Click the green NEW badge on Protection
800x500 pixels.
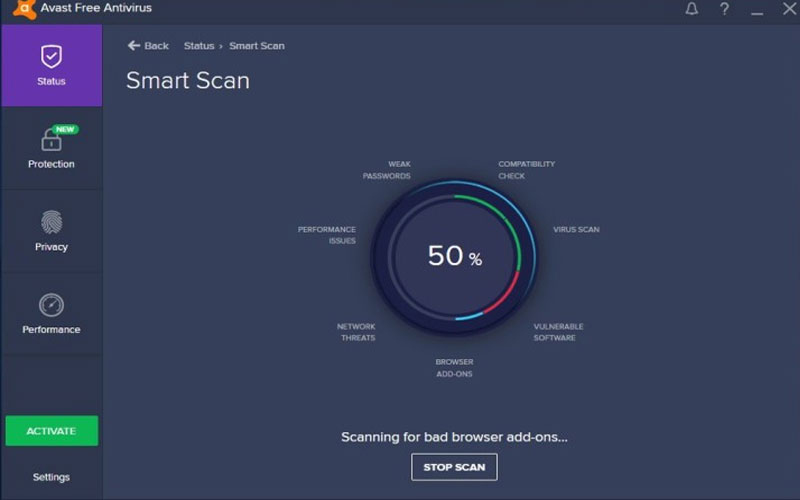coord(65,130)
